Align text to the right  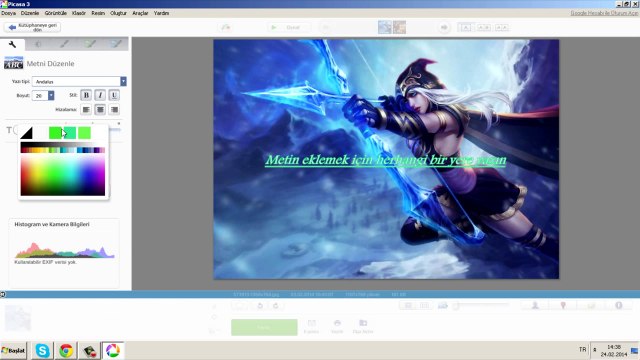coord(114,109)
